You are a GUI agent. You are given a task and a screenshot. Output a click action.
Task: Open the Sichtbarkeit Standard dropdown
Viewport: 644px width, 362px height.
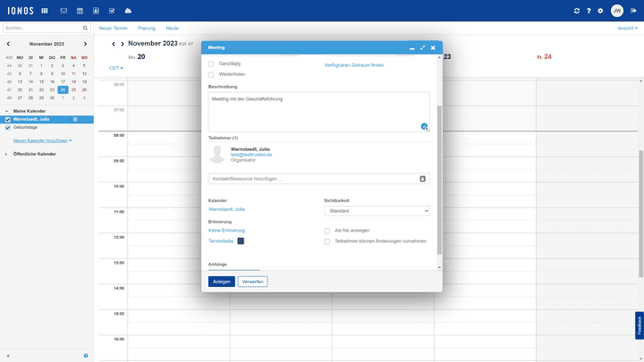coord(377,211)
